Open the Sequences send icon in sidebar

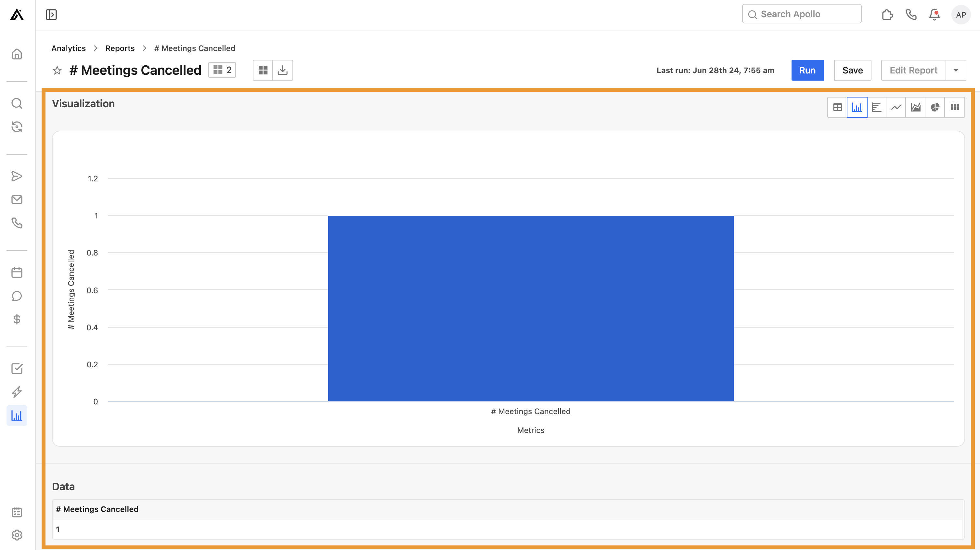point(17,176)
